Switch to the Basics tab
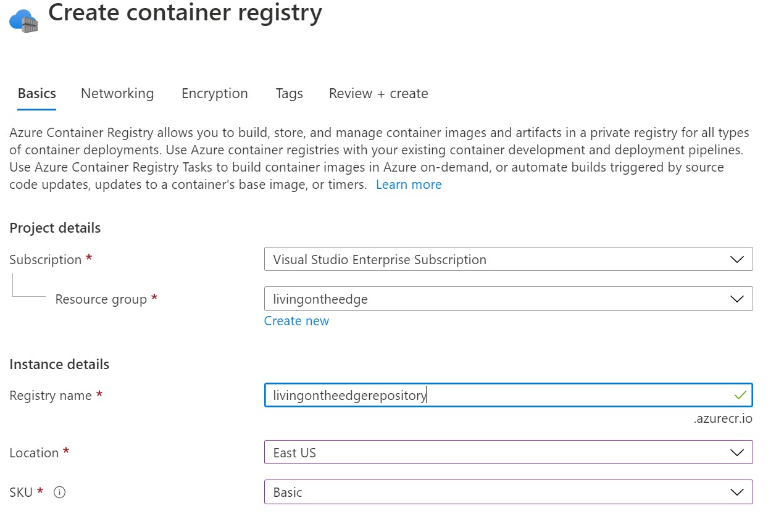This screenshot has width=776, height=532. tap(36, 94)
